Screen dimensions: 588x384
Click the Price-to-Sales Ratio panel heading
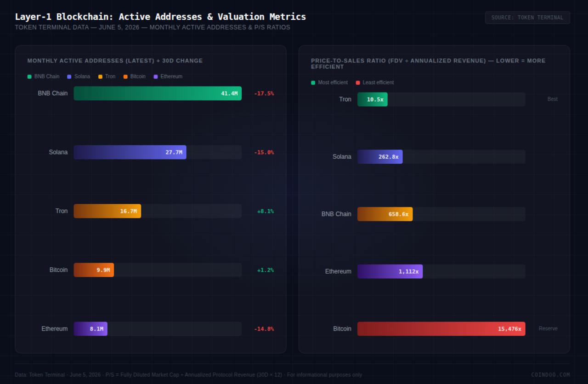coord(428,63)
